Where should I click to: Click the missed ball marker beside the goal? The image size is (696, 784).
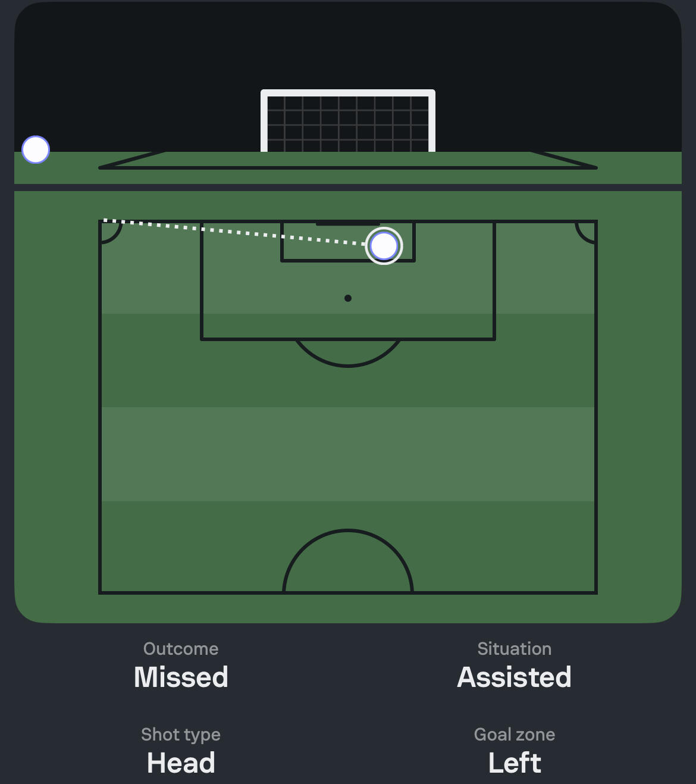36,149
